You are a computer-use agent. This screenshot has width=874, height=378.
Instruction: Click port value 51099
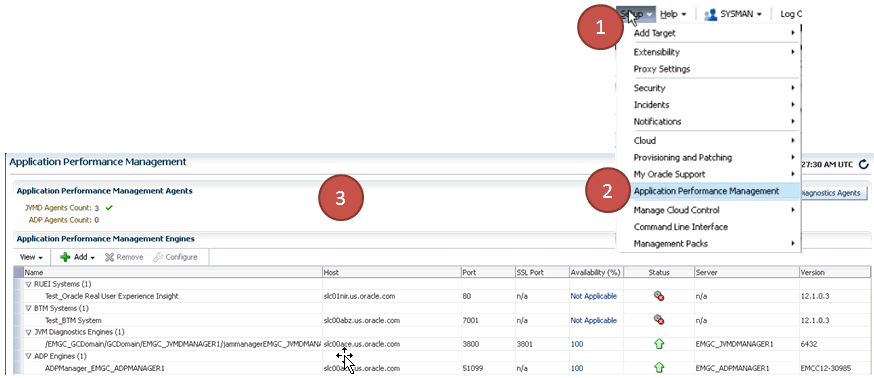(x=472, y=368)
